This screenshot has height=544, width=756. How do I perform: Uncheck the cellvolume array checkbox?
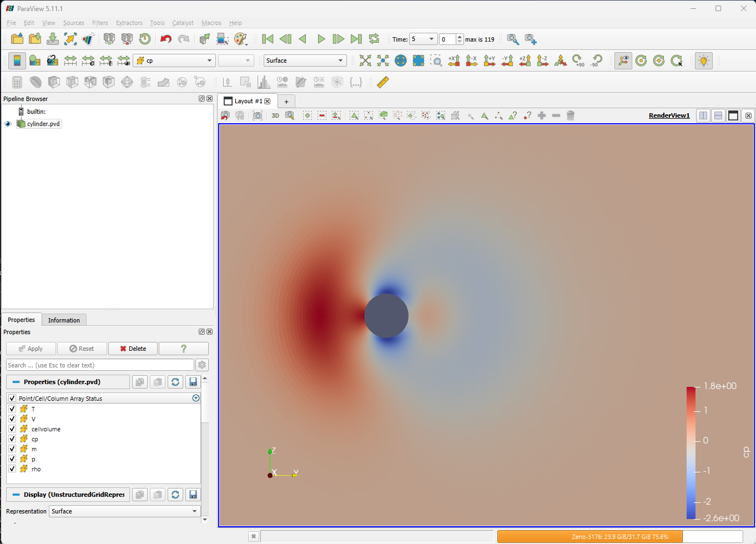click(x=12, y=429)
